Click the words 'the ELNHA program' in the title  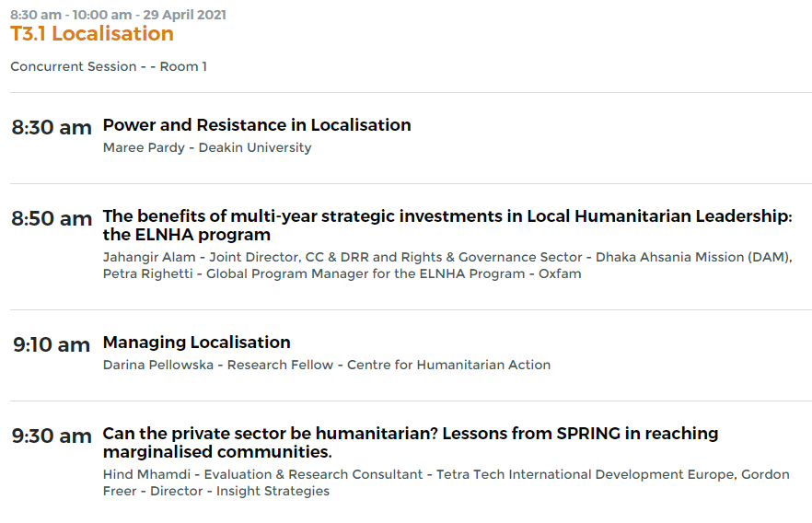click(x=186, y=235)
